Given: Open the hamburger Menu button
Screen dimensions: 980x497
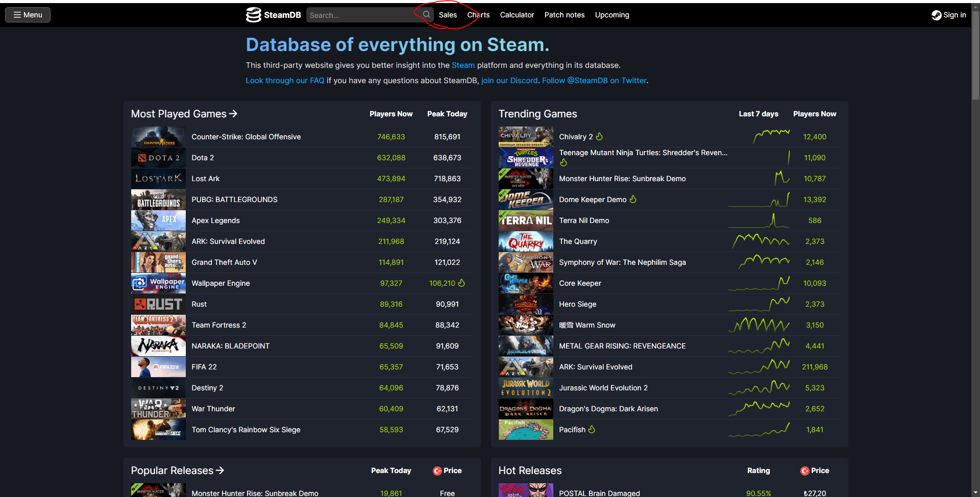Looking at the screenshot, I should click(28, 15).
